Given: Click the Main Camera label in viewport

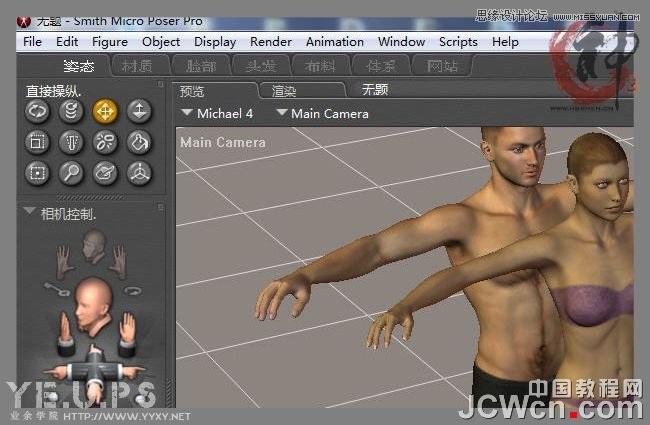Looking at the screenshot, I should click(x=222, y=142).
